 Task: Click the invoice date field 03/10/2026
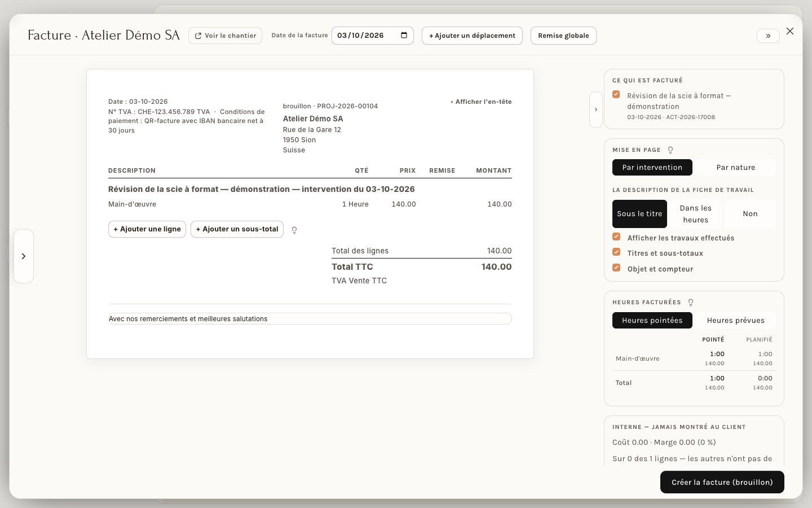point(373,36)
